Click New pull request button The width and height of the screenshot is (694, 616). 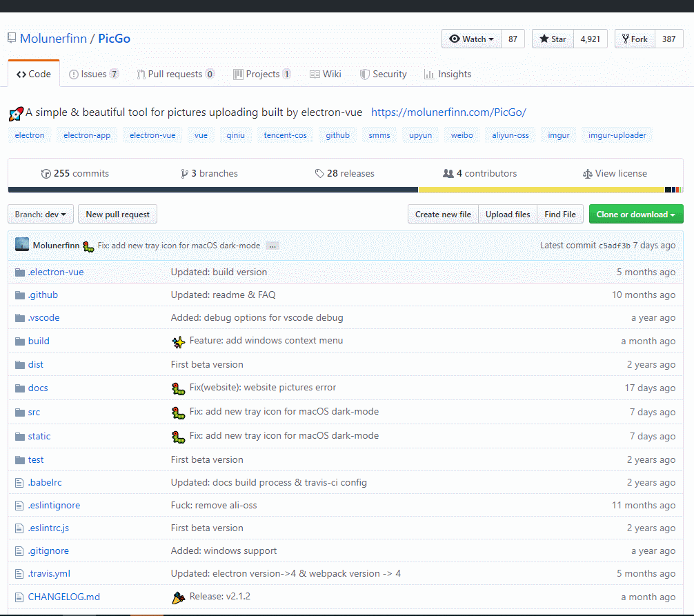point(118,214)
